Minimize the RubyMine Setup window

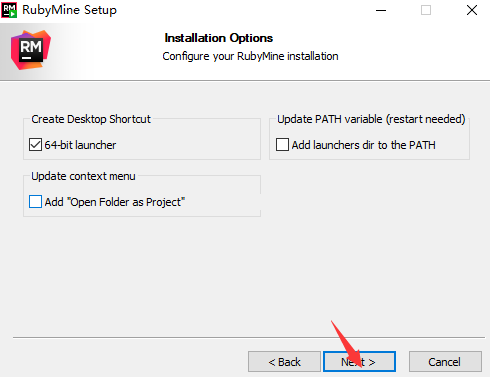click(381, 10)
